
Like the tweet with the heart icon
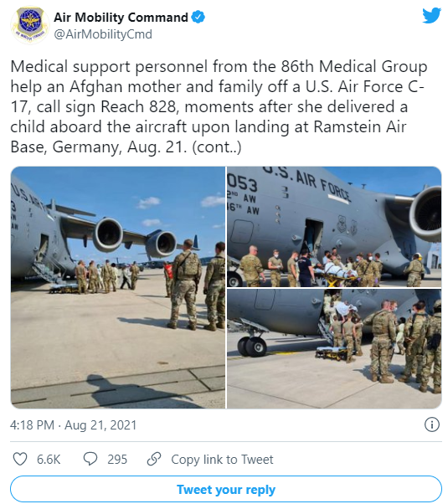20,459
